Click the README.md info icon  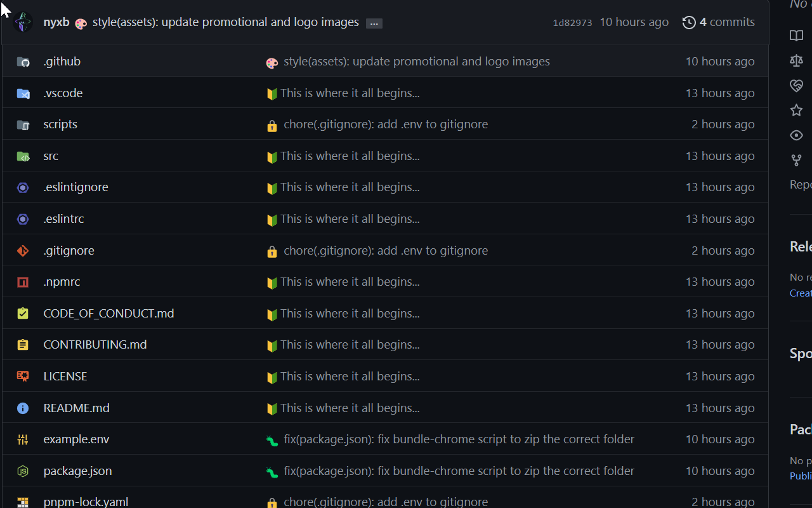click(x=23, y=408)
